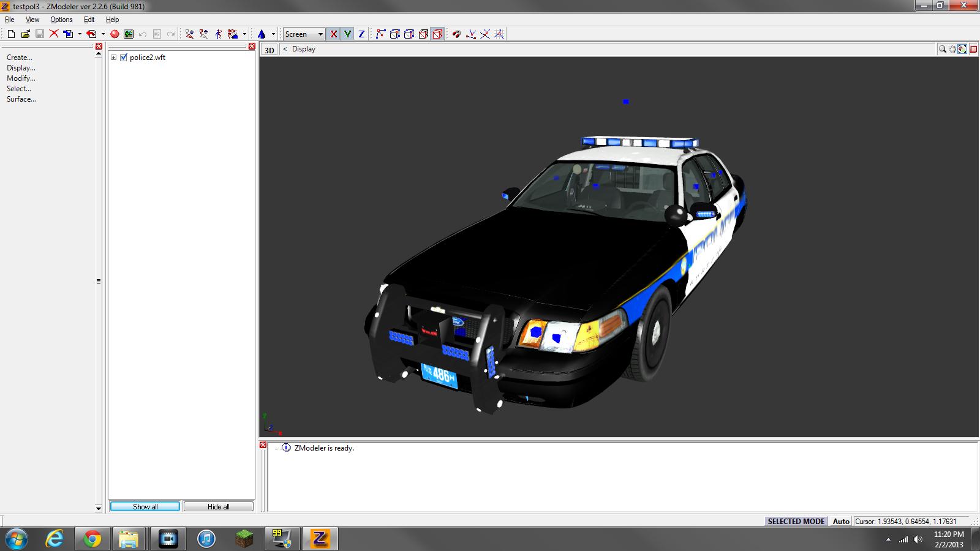Image resolution: width=980 pixels, height=551 pixels.
Task: Select the pan hand icon in viewport
Action: click(x=952, y=49)
